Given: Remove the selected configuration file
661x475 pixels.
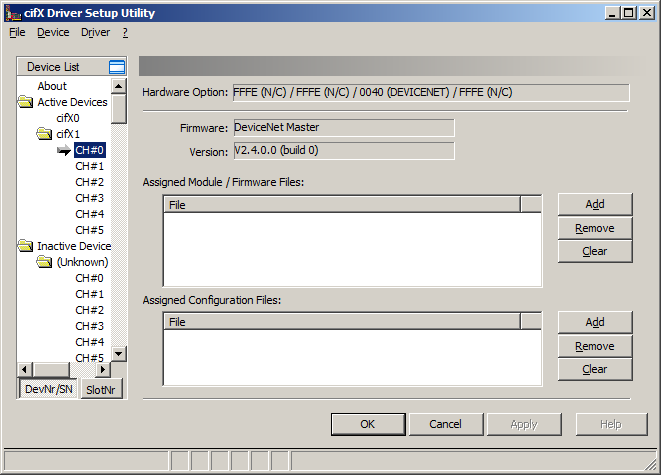Looking at the screenshot, I should (x=595, y=346).
